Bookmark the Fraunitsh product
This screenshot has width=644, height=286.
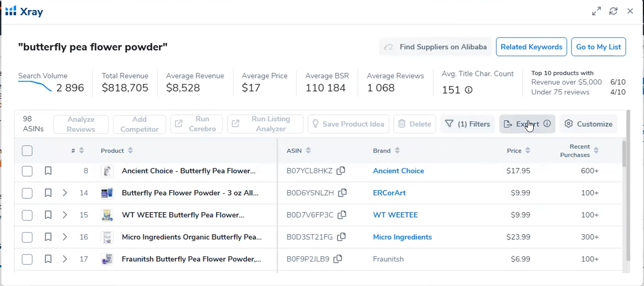pos(48,259)
